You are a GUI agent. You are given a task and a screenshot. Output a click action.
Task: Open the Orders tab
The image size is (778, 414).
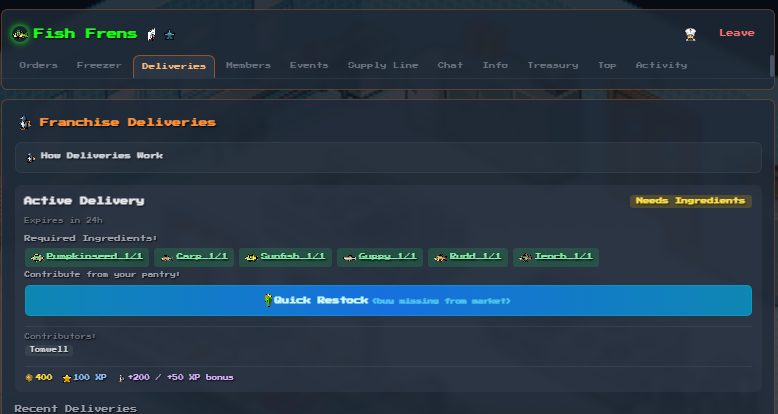[x=38, y=66]
